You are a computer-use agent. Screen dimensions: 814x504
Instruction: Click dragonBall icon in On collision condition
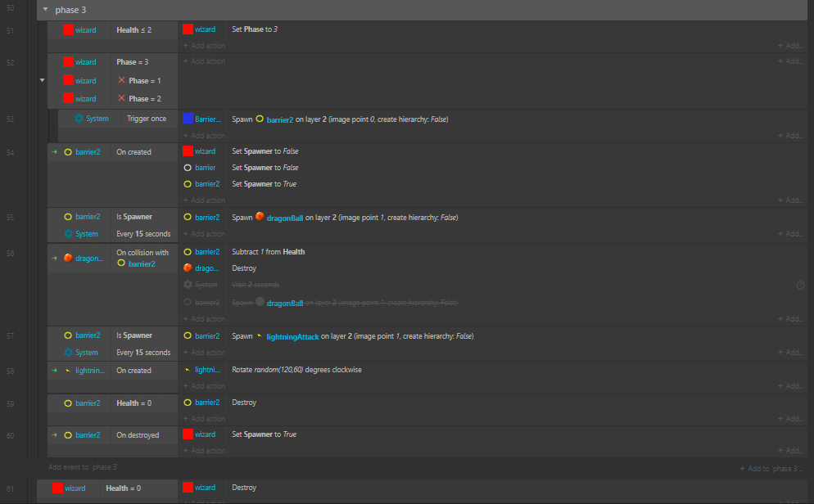tap(69, 258)
